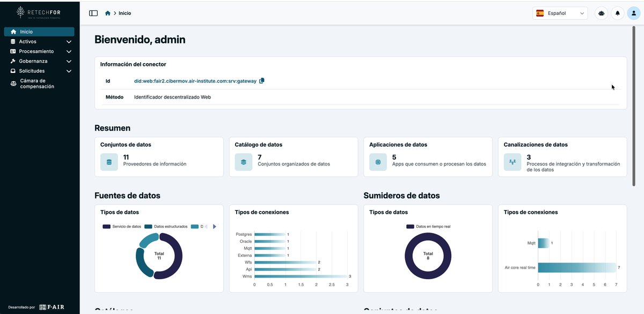Click the Wms bar in Tipos de conexiones

tap(301, 276)
